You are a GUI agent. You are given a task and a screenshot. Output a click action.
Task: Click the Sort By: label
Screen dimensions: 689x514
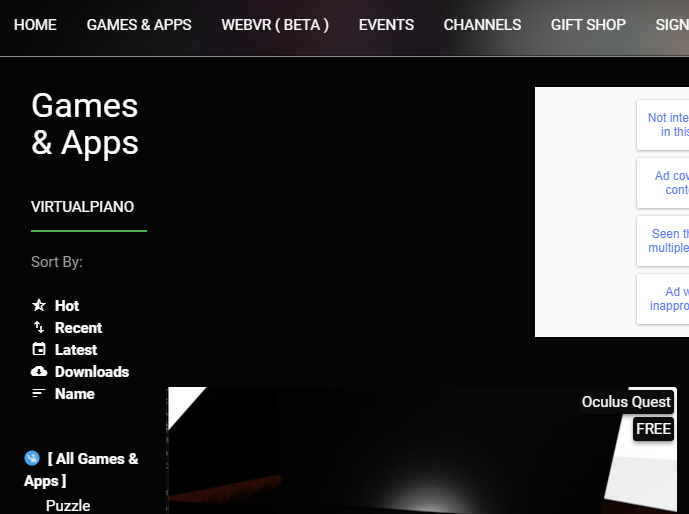tap(57, 262)
